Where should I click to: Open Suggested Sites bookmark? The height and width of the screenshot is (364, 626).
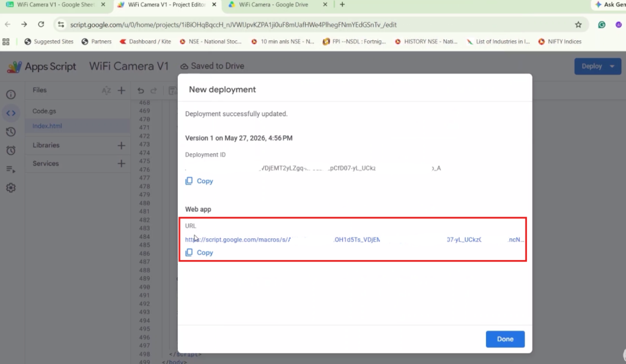49,42
